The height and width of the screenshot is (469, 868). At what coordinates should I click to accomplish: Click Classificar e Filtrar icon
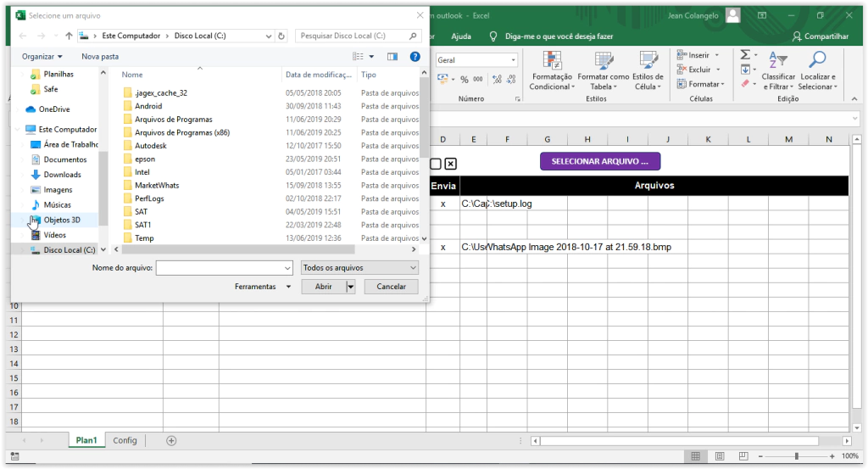tap(778, 61)
